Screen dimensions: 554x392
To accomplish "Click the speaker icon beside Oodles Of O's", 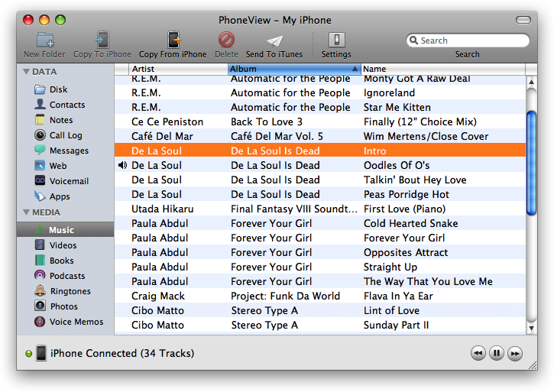I will [x=122, y=165].
